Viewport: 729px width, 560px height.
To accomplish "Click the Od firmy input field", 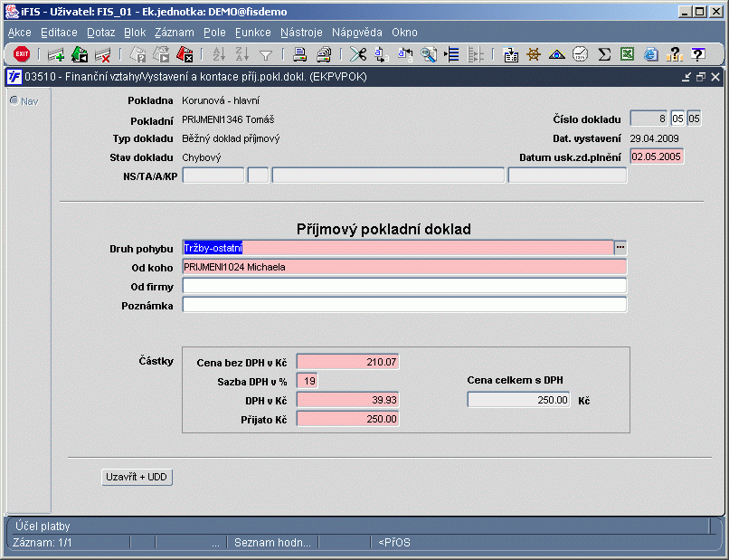I will pos(404,286).
